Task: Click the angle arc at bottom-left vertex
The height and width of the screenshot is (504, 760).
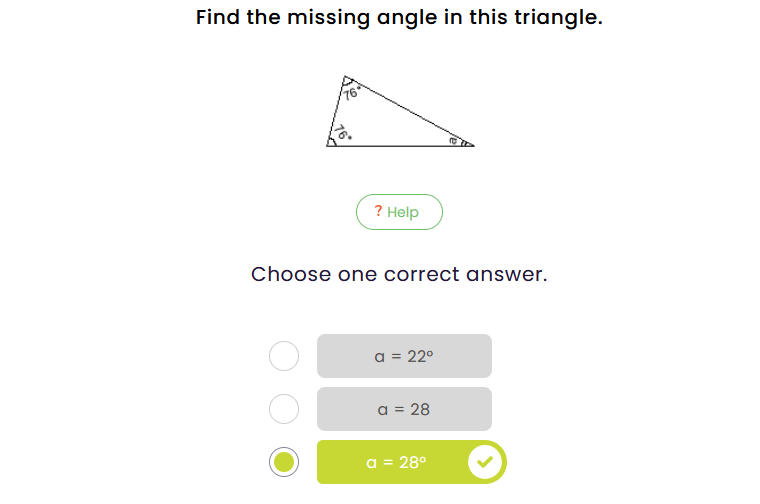Action: tap(333, 141)
